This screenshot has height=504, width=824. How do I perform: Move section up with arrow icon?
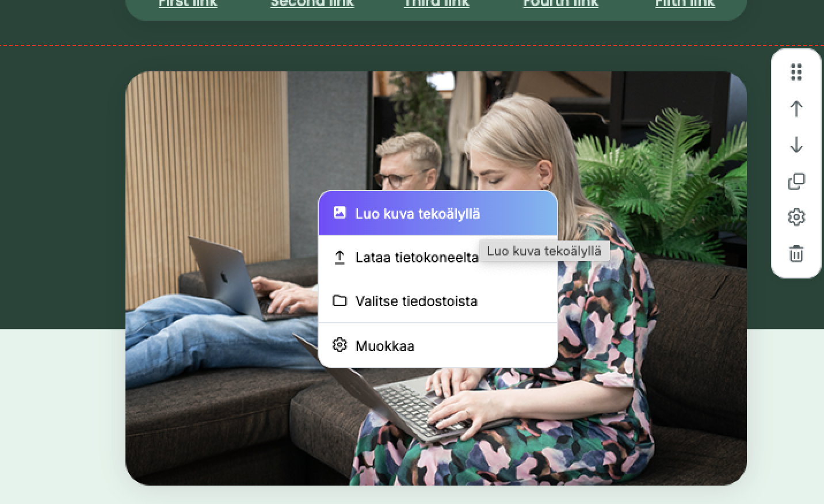click(x=796, y=109)
